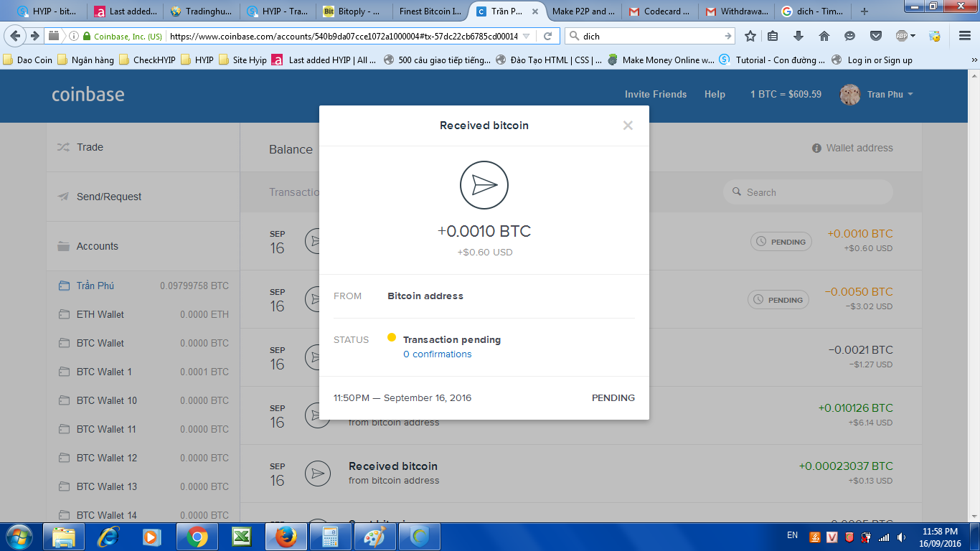
Task: Open Calculator from the taskbar
Action: (331, 537)
